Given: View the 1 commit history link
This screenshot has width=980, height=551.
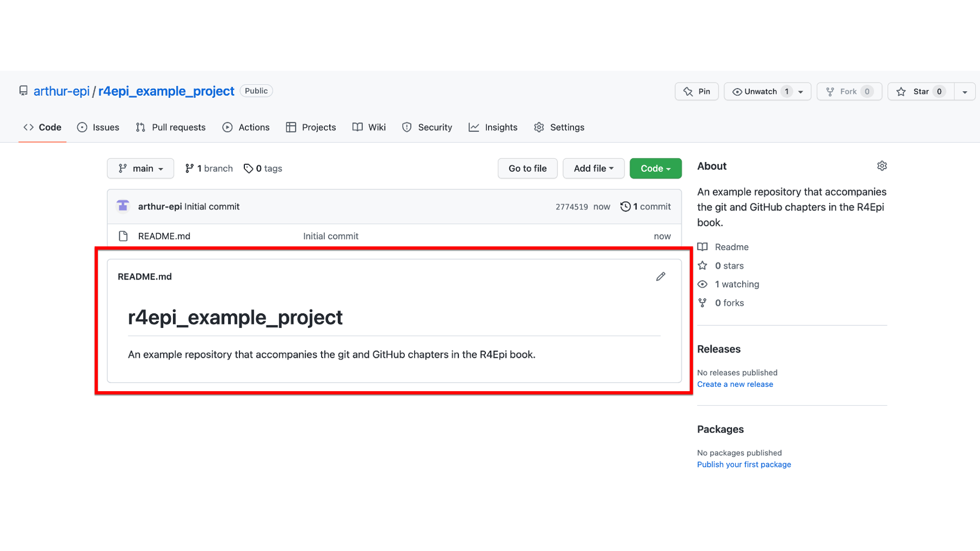Looking at the screenshot, I should click(x=646, y=207).
